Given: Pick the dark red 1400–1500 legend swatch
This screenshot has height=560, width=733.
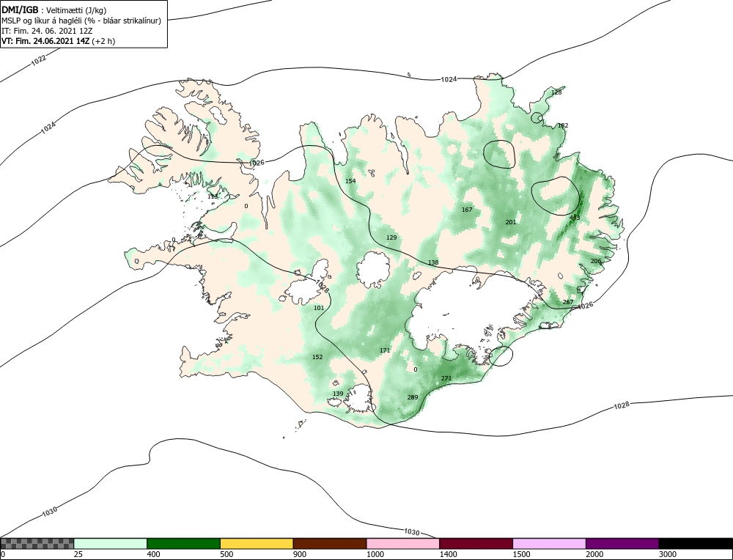Looking at the screenshot, I should (476, 544).
